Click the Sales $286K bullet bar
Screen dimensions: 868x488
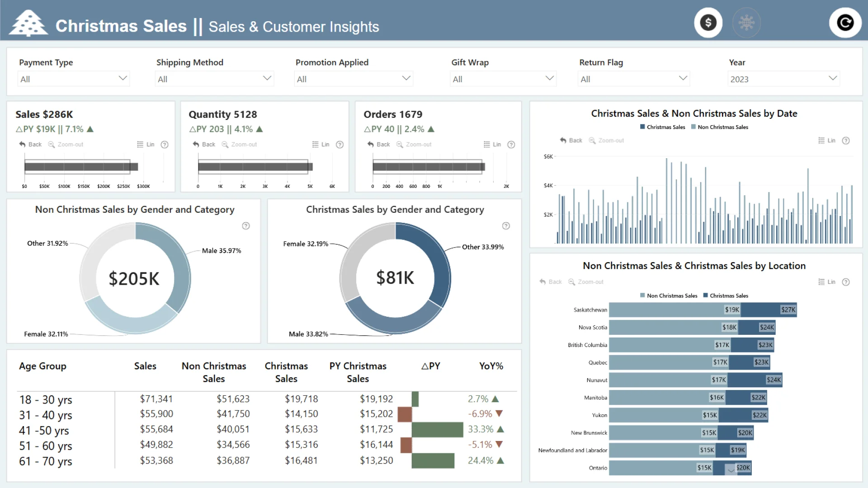point(81,167)
